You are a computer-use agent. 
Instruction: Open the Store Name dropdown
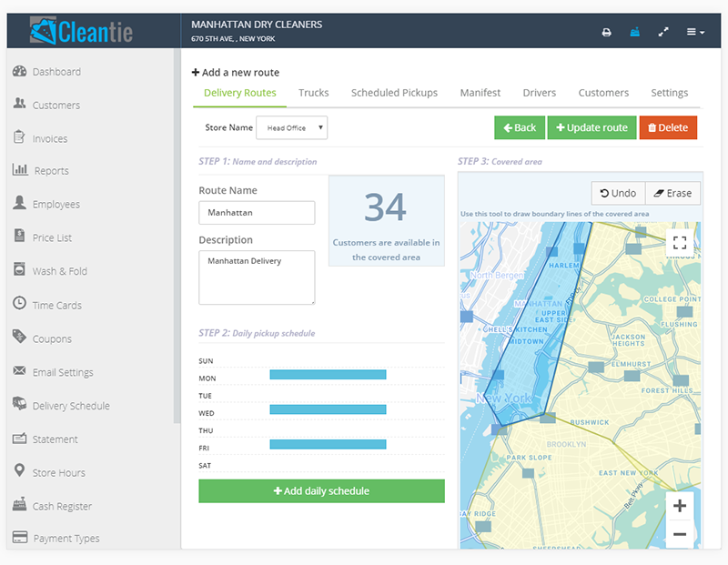[291, 128]
